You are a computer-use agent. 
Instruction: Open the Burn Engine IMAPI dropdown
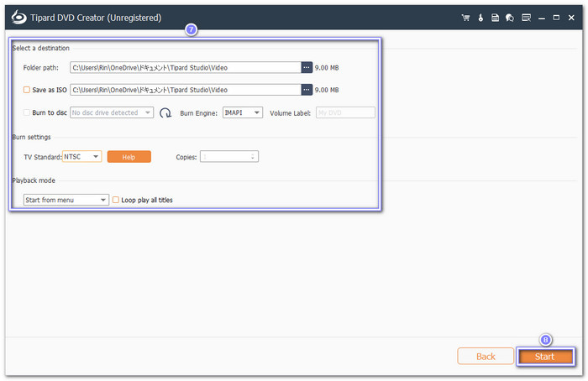243,112
